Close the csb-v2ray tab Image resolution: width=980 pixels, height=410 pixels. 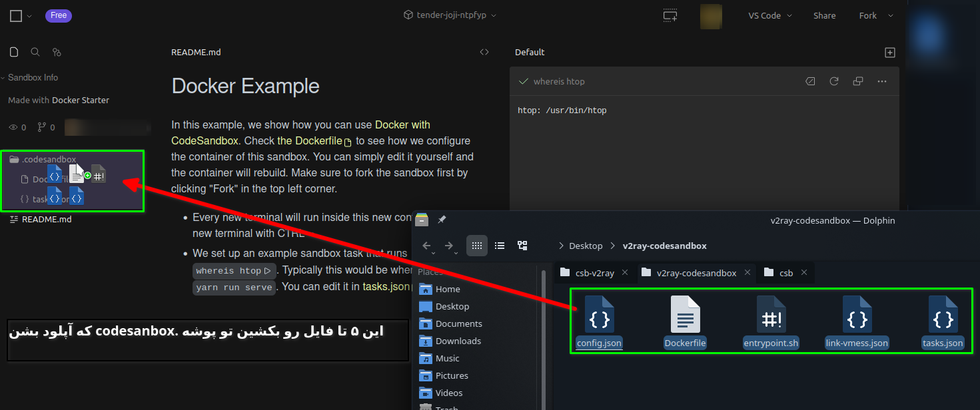pyautogui.click(x=625, y=273)
